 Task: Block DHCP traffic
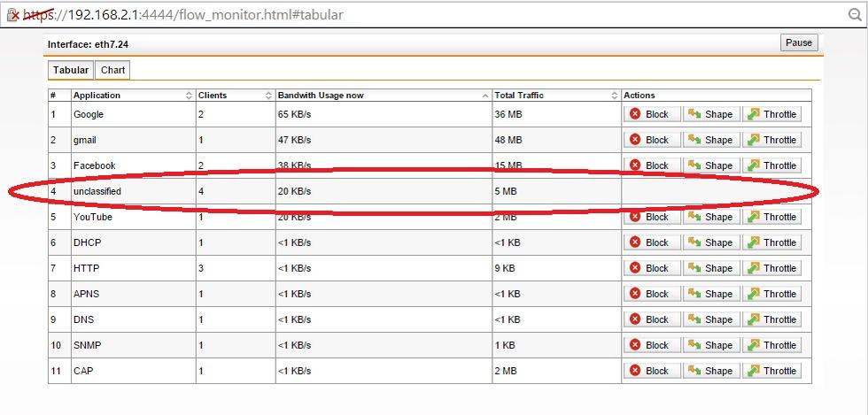[652, 242]
